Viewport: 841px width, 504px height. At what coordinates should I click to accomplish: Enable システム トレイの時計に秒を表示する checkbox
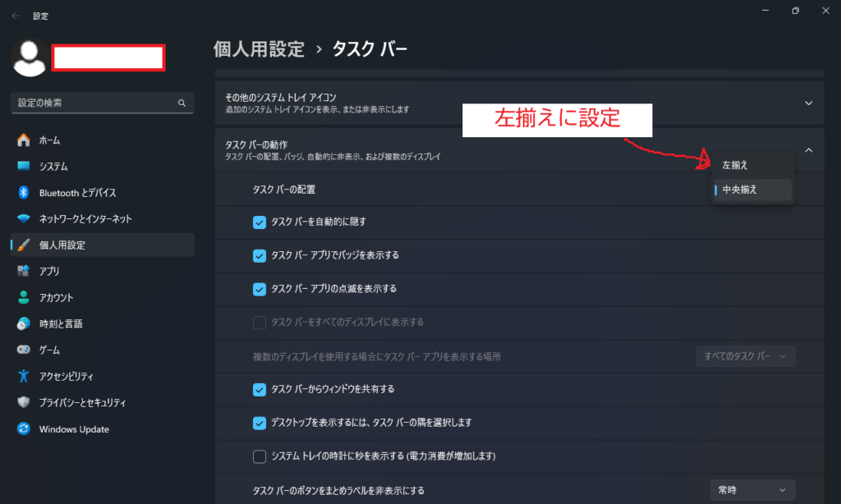(x=260, y=456)
